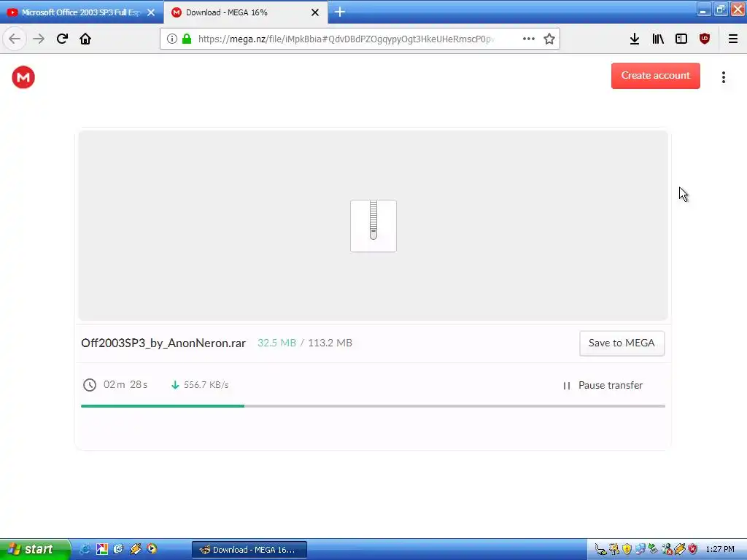Click the MEGA logo icon
747x560 pixels.
tap(23, 77)
